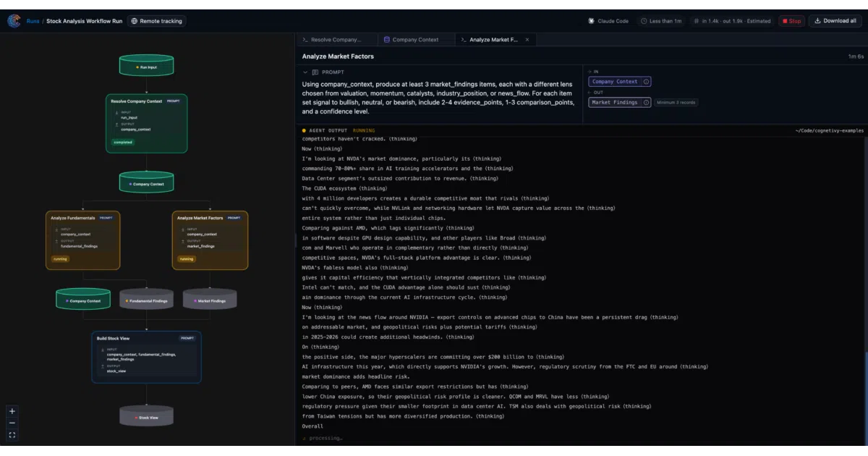Viewport: 868px width, 456px height.
Task: Select the Company Context cylinder below Resolve step
Action: point(146,183)
